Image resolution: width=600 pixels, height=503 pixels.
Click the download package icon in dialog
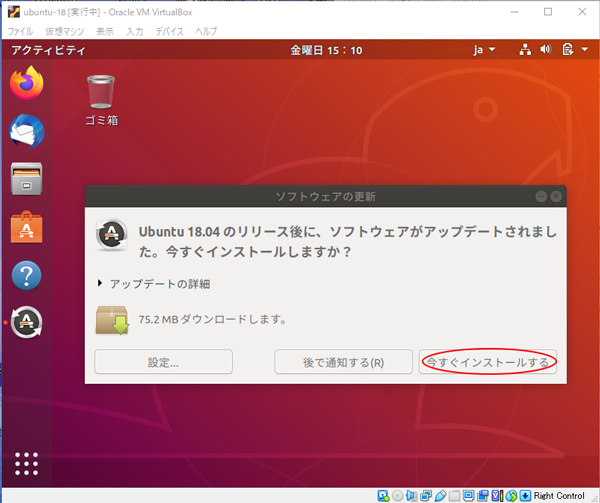[x=112, y=320]
